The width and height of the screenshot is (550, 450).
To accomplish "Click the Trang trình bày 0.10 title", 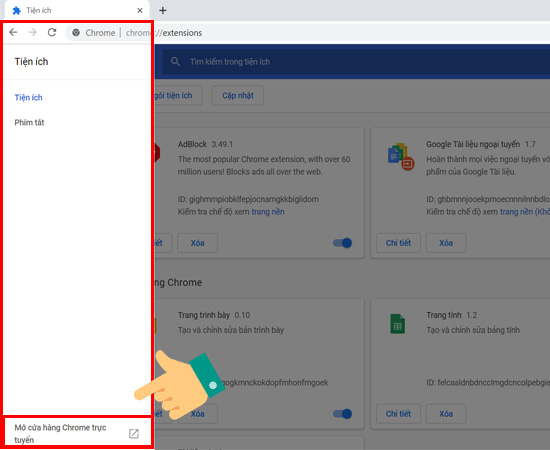I will click(x=214, y=315).
